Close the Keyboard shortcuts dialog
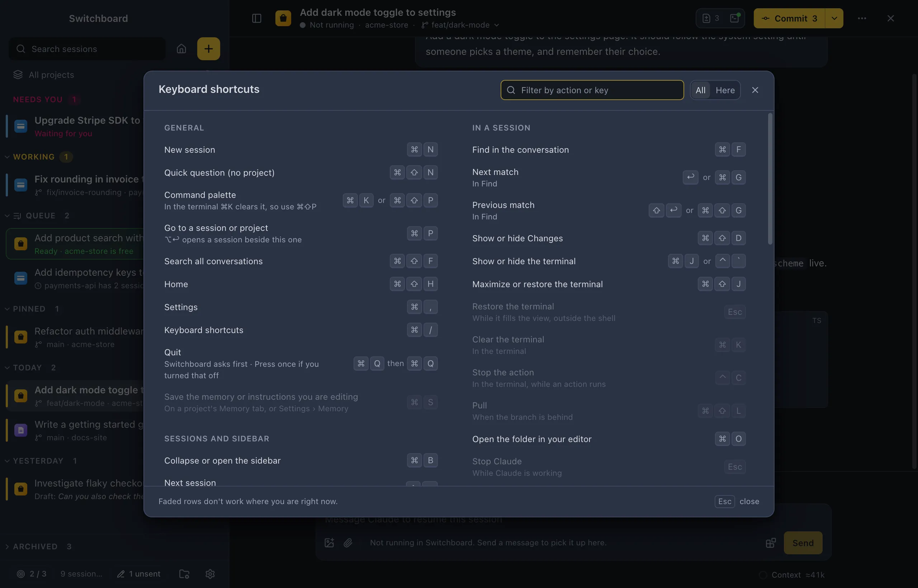 pyautogui.click(x=755, y=90)
